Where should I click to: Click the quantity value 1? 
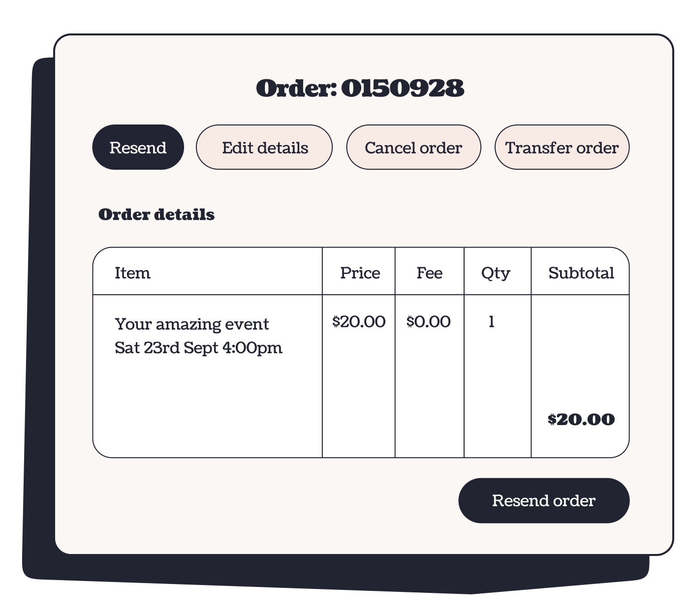(491, 322)
